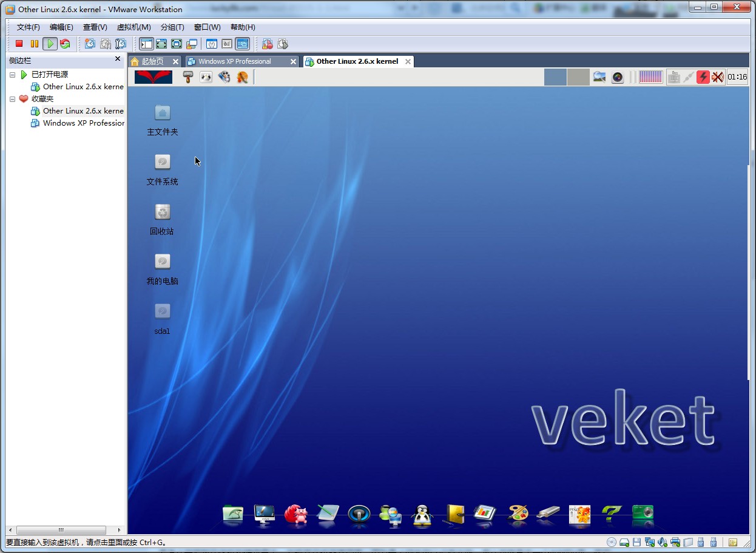Click the paint palette with brush panel icon

(x=224, y=77)
